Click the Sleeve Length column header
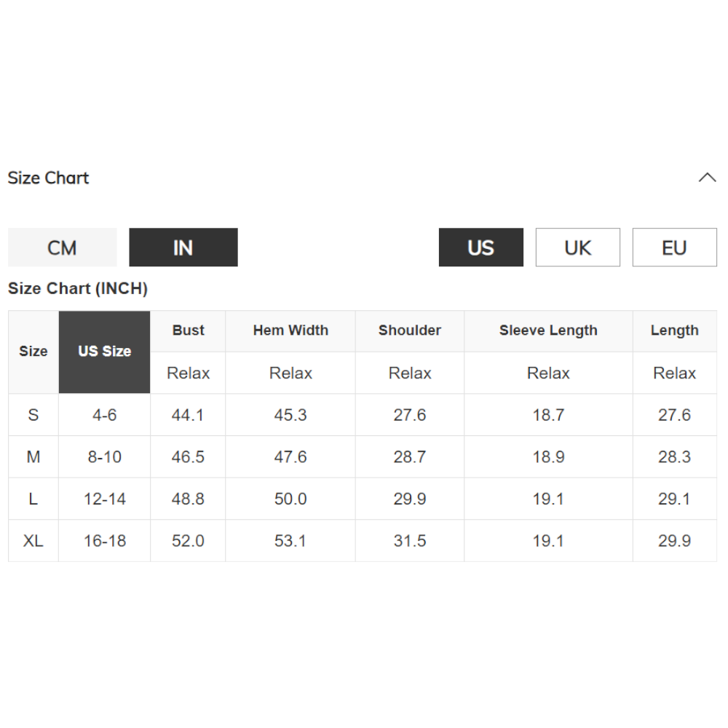 pyautogui.click(x=548, y=331)
